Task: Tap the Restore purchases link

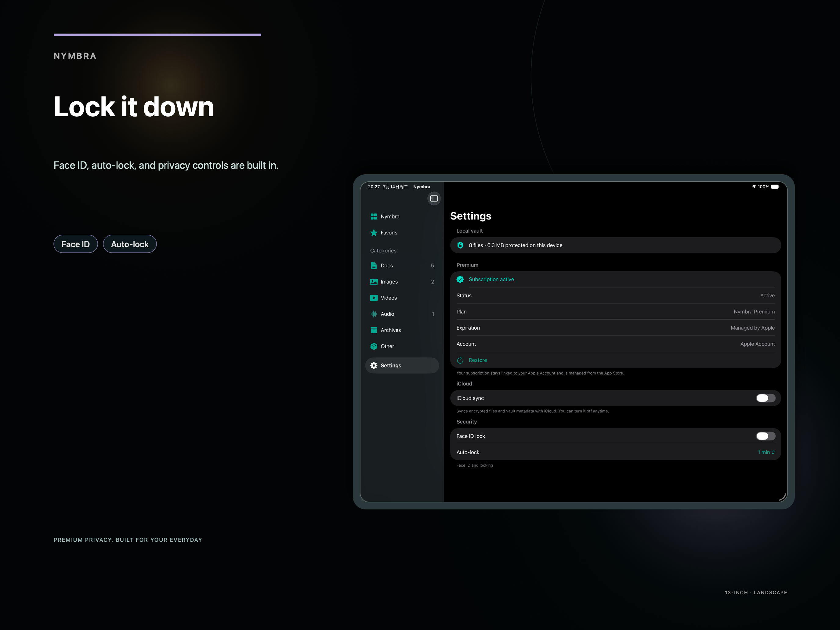Action: point(478,360)
